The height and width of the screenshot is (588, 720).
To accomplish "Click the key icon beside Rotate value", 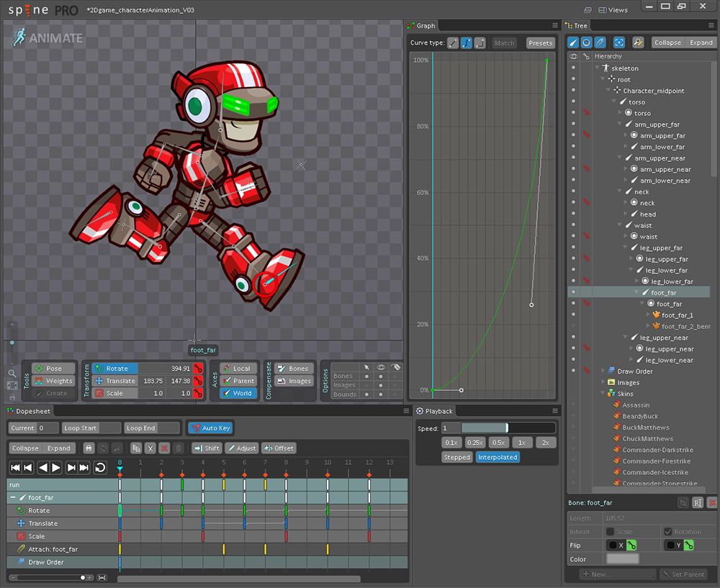I will coord(198,368).
